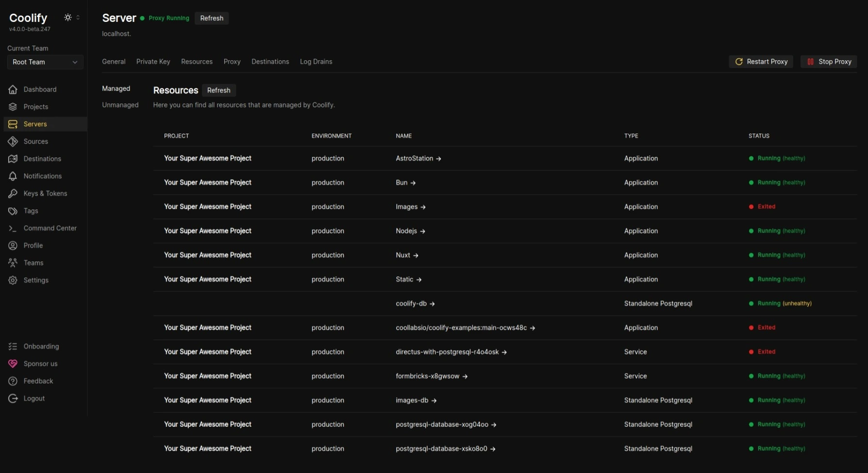Stop the proxy using Stop Proxy
The image size is (868, 473).
coord(829,62)
